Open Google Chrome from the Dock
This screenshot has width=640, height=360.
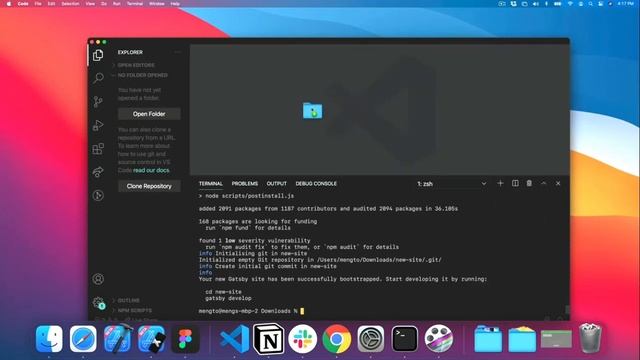[x=337, y=339]
